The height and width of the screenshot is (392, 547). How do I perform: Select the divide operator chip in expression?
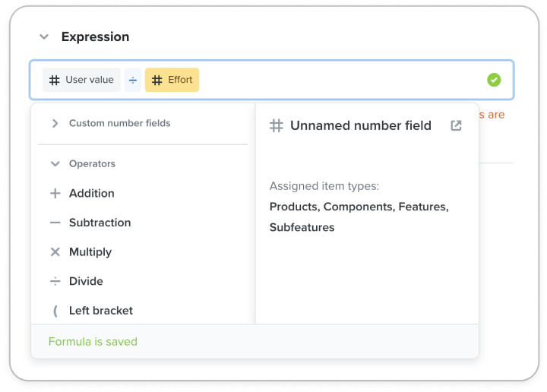pos(132,80)
